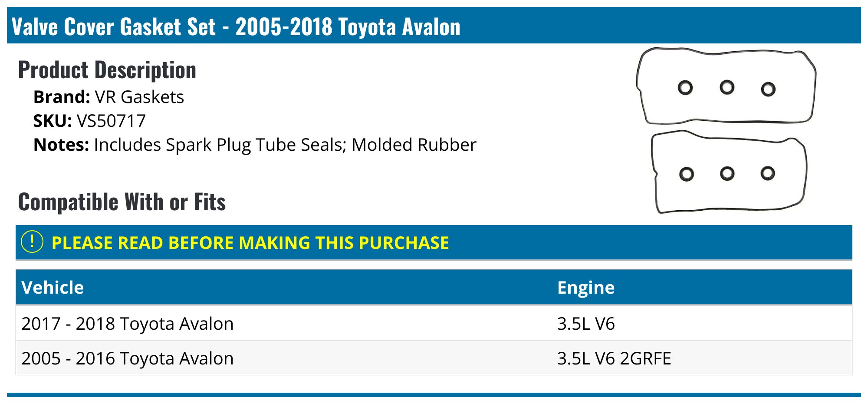Viewport: 868px width, 404px height.
Task: Click the right tube seal on the upper gasket
Action: point(768,89)
